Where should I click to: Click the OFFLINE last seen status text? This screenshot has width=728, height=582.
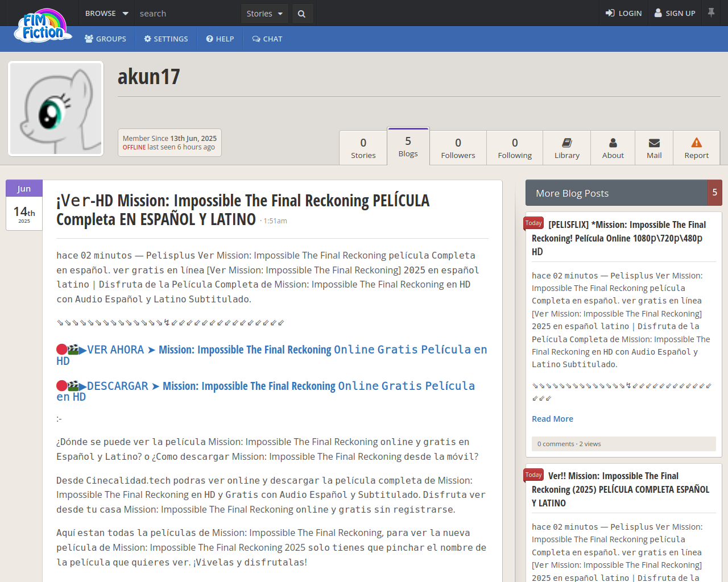point(169,147)
